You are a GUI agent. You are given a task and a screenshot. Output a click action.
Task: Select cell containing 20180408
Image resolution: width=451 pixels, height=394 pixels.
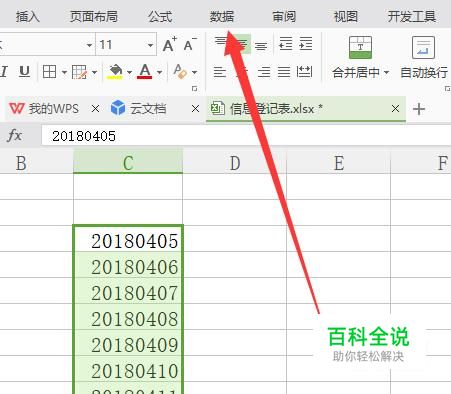pos(128,317)
